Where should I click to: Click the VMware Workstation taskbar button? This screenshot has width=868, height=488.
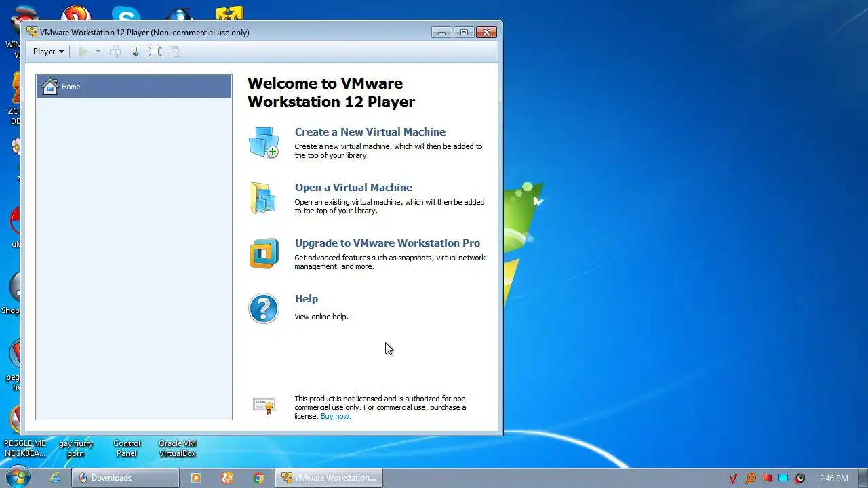(329, 478)
